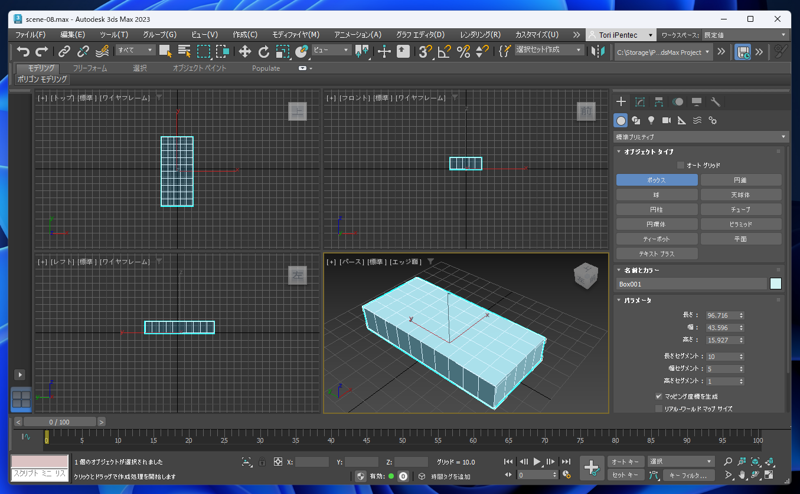
Task: Click the Undo arrow icon
Action: [23, 51]
